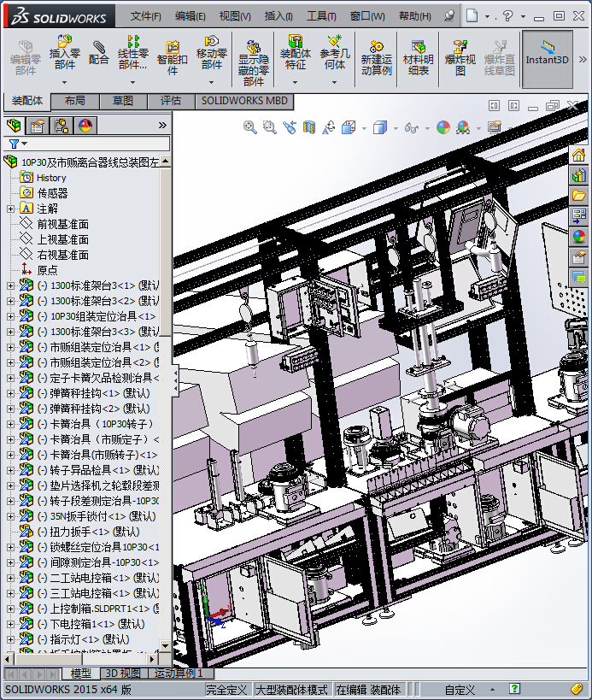Viewport: 592px width, 700px height.
Task: Open SOLIDWORKS Resources home icon in task pane
Action: coord(578,156)
